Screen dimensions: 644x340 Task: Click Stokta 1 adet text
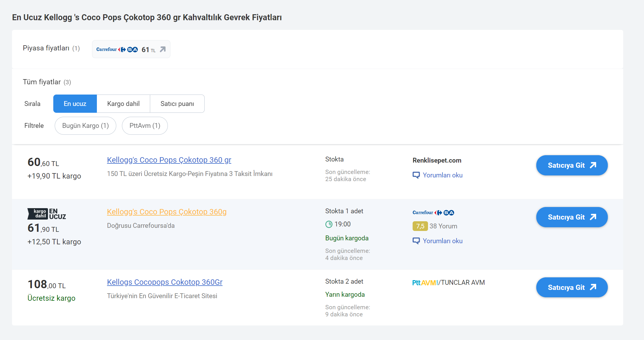(x=344, y=211)
